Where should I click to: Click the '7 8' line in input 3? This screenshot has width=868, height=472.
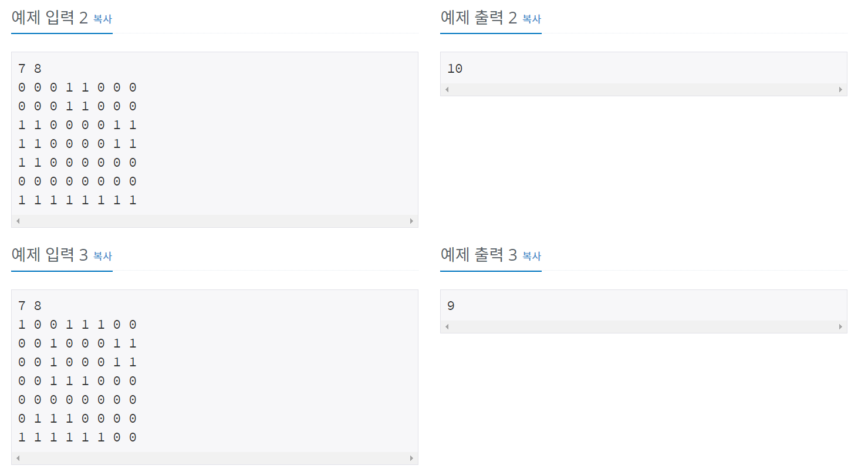coord(30,306)
